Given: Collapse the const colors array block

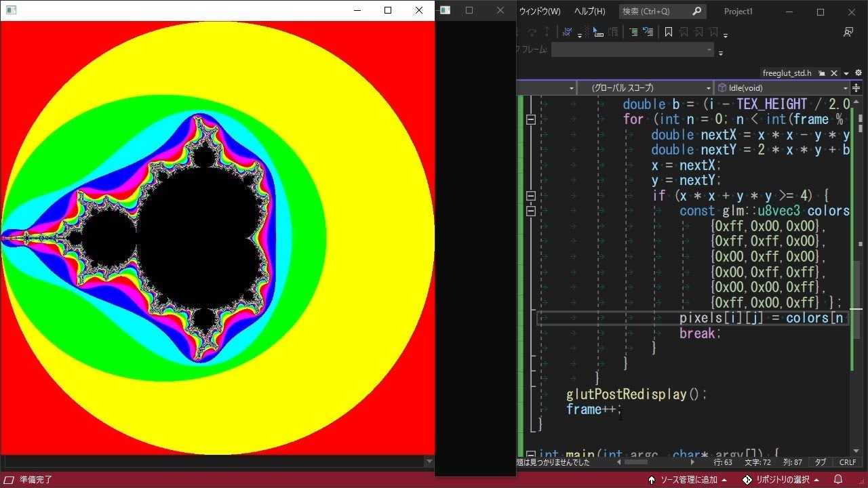Looking at the screenshot, I should click(531, 211).
